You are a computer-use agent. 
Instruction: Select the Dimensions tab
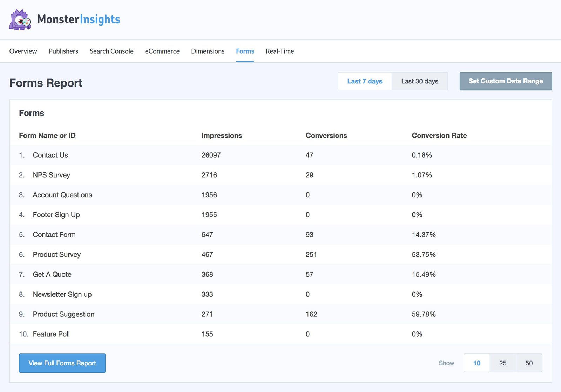[208, 51]
